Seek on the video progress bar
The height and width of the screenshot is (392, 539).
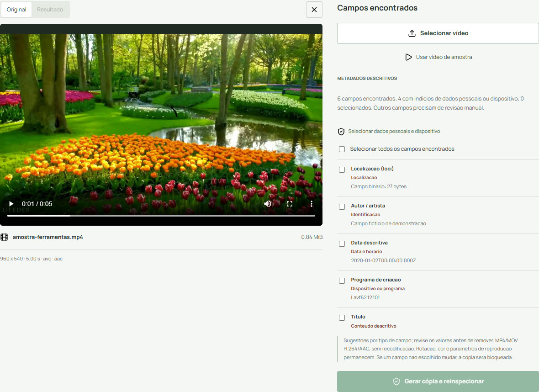tap(161, 216)
